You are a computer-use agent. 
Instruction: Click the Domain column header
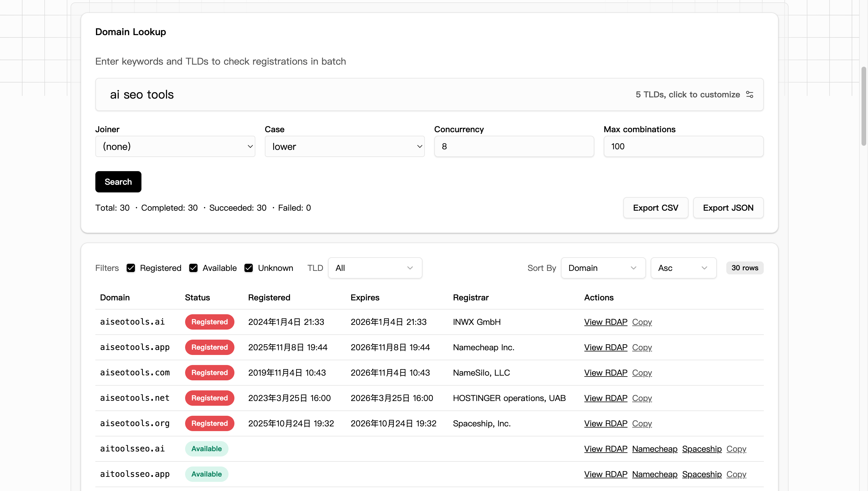[x=115, y=297]
